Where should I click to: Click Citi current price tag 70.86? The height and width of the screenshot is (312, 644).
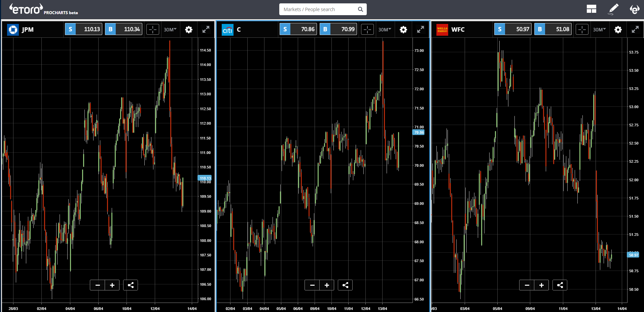[x=419, y=132]
